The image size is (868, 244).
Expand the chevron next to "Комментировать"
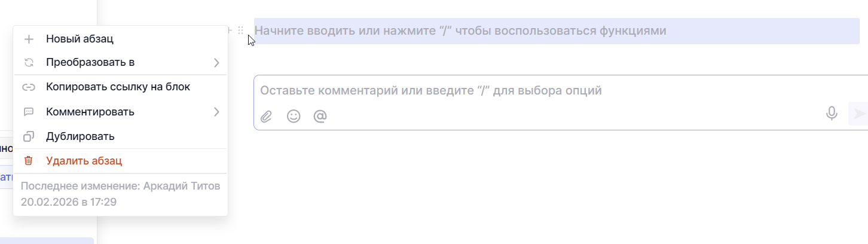(216, 112)
